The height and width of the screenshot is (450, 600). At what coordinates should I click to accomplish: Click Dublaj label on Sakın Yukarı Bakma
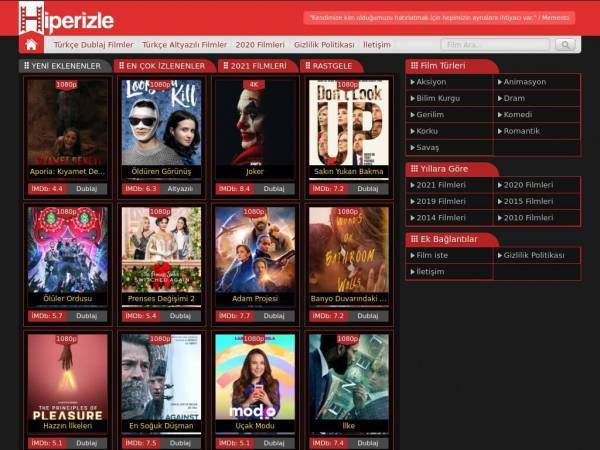pos(368,189)
